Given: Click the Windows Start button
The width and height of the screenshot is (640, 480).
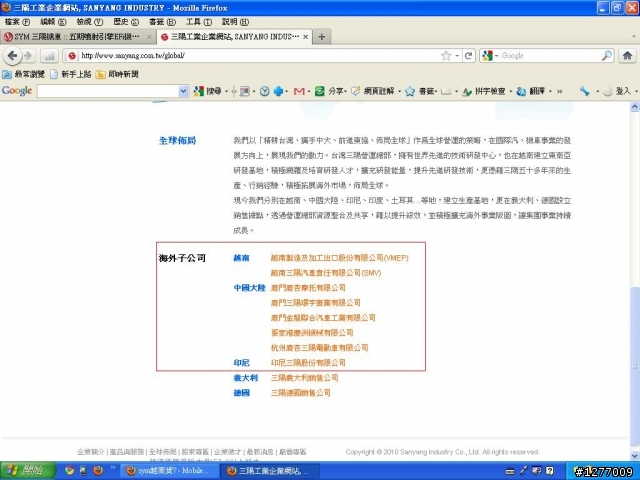Looking at the screenshot, I should tap(27, 471).
